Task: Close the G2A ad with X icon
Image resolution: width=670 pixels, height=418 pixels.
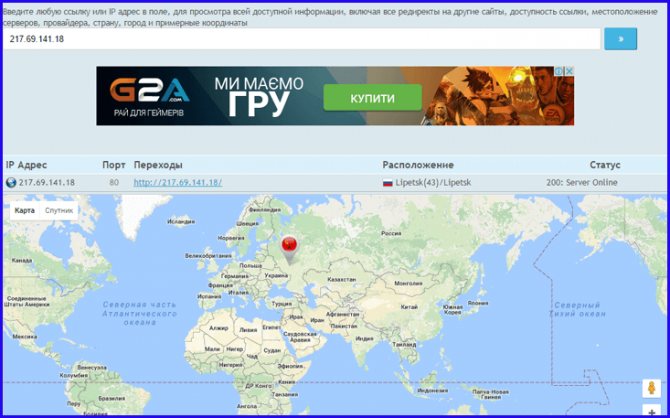Action: point(570,71)
